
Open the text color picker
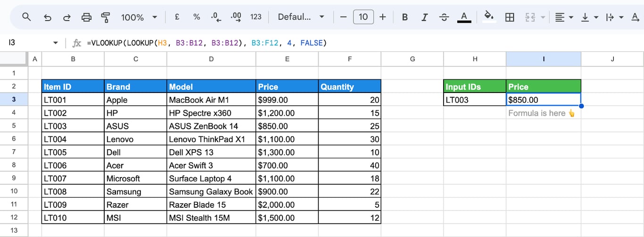(x=464, y=17)
